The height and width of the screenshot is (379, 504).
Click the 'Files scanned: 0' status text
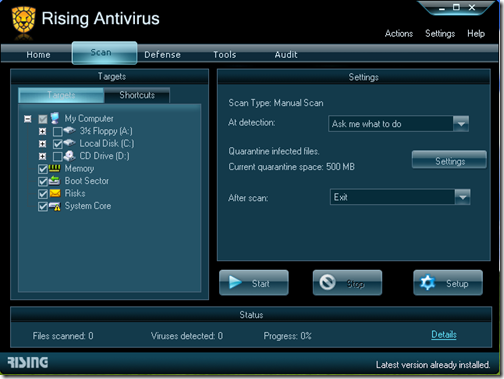[x=63, y=336]
